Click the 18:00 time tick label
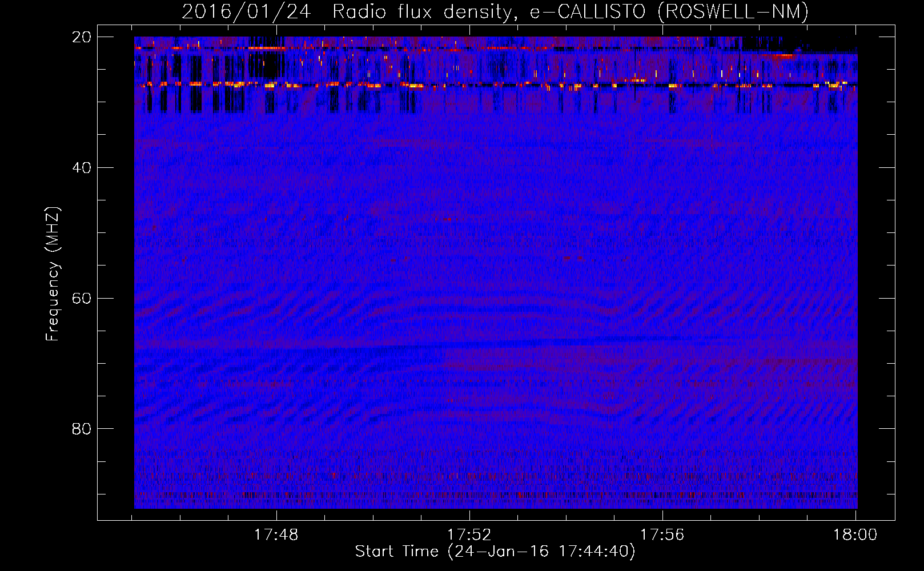The image size is (924, 571). (x=855, y=535)
